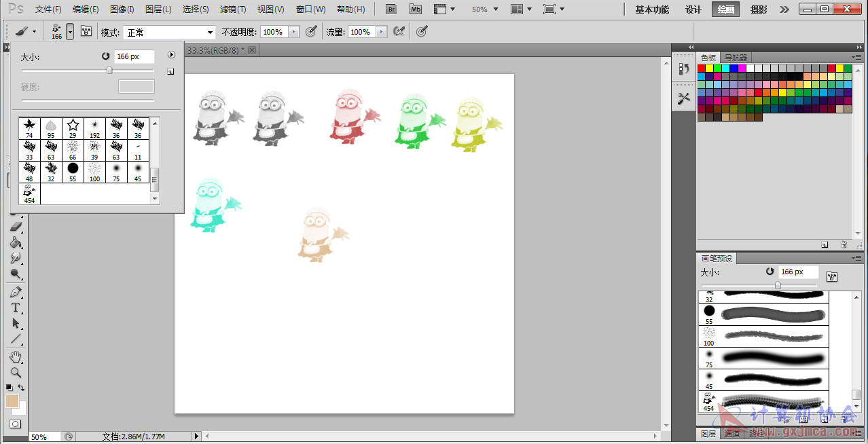This screenshot has width=868, height=444.
Task: Switch to the 绘画 workspace
Action: click(726, 10)
